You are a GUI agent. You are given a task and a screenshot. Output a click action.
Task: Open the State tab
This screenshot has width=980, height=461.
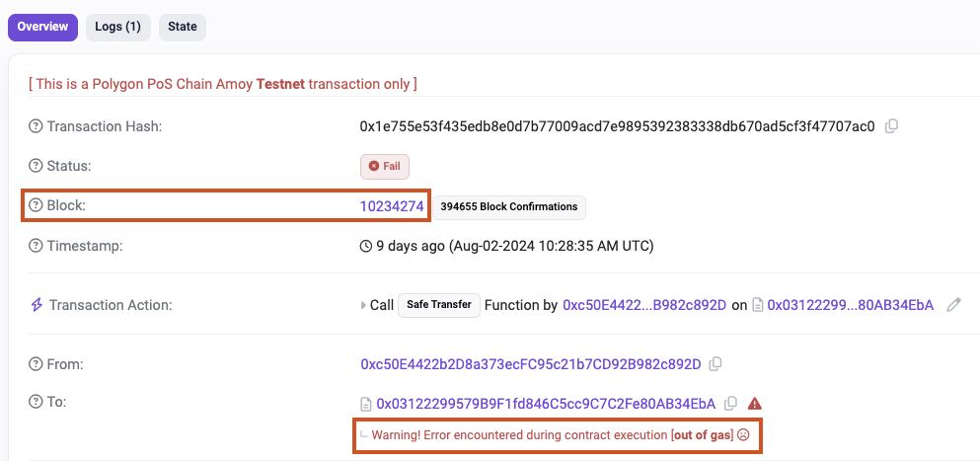(183, 27)
